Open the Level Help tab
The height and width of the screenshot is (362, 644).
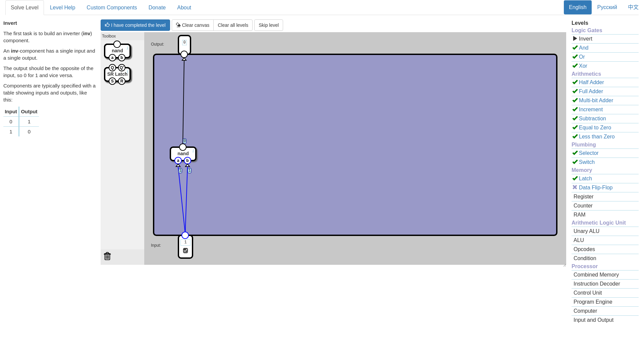62,7
